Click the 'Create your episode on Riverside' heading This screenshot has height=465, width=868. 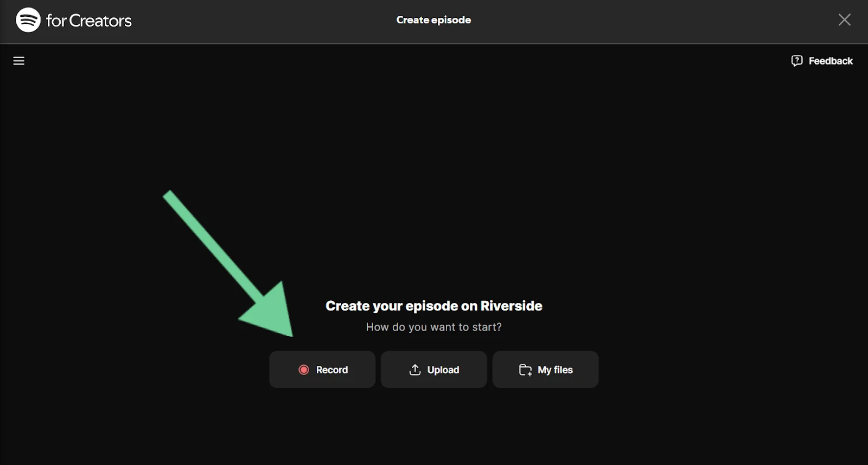pos(433,306)
